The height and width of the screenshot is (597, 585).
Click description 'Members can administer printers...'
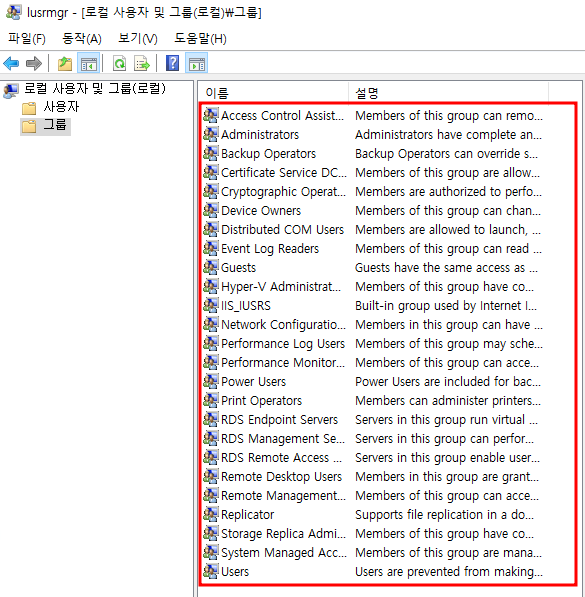point(448,400)
